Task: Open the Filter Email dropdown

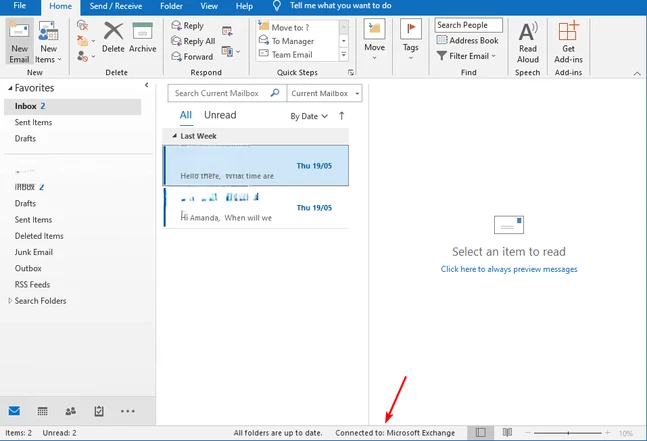Action: 466,56
